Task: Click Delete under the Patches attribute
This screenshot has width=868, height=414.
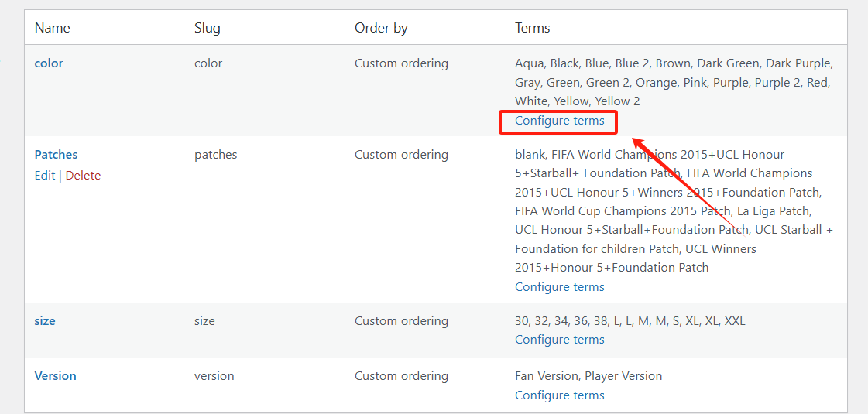Action: coord(83,176)
